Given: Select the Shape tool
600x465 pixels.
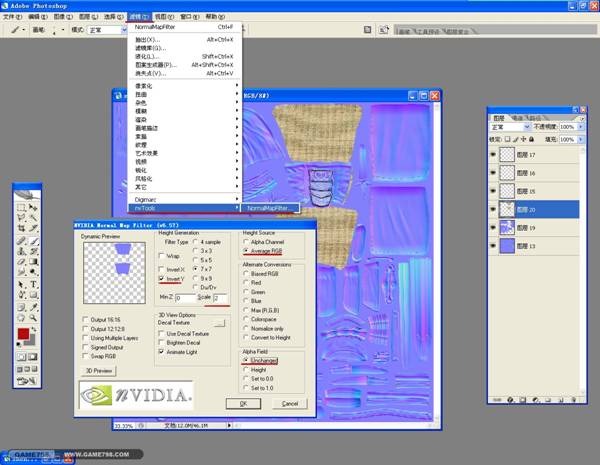Looking at the screenshot, I should pyautogui.click(x=33, y=295).
